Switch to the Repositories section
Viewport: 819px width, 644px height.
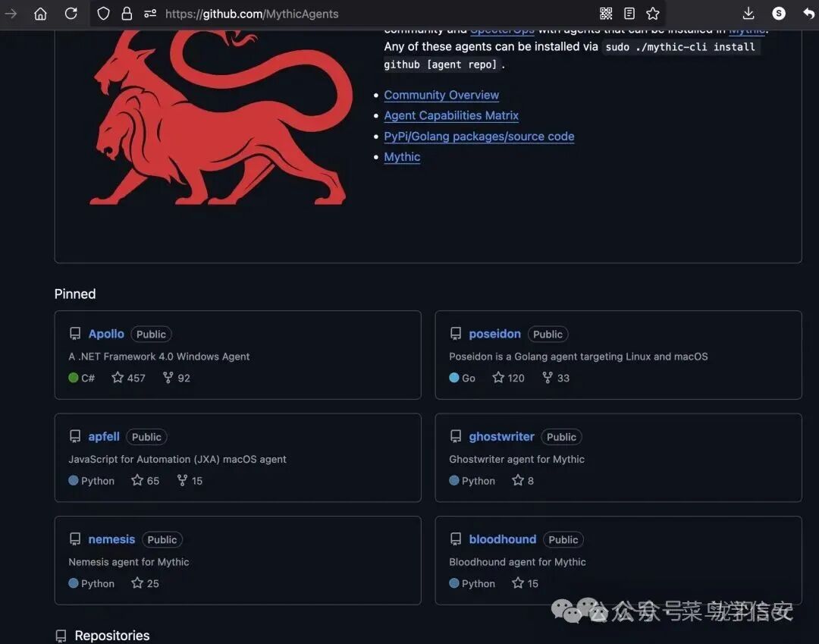[x=111, y=635]
